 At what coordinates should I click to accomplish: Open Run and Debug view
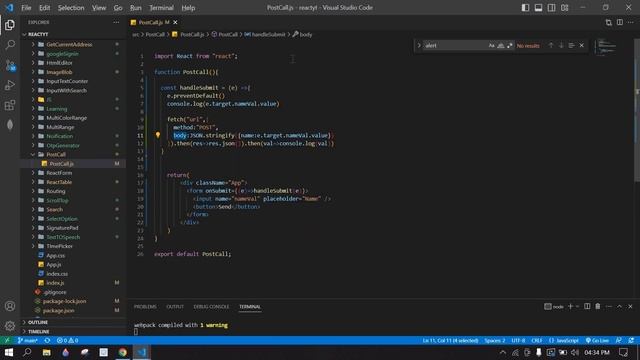(x=10, y=85)
